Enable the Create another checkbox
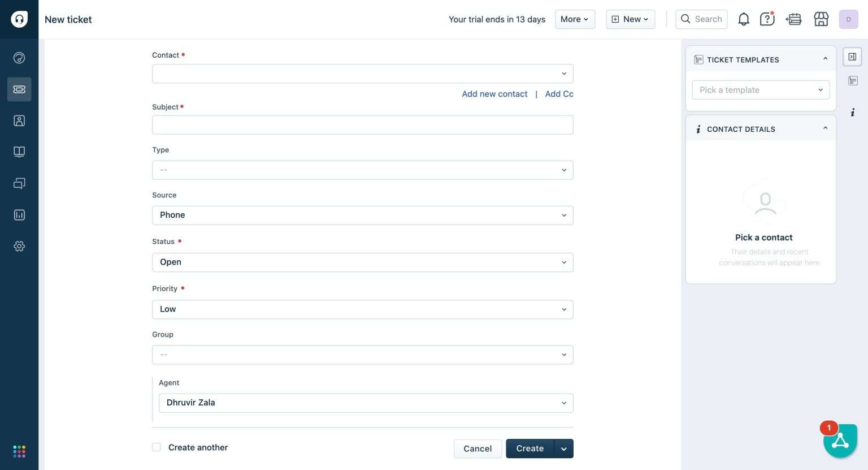This screenshot has height=470, width=868. 156,446
